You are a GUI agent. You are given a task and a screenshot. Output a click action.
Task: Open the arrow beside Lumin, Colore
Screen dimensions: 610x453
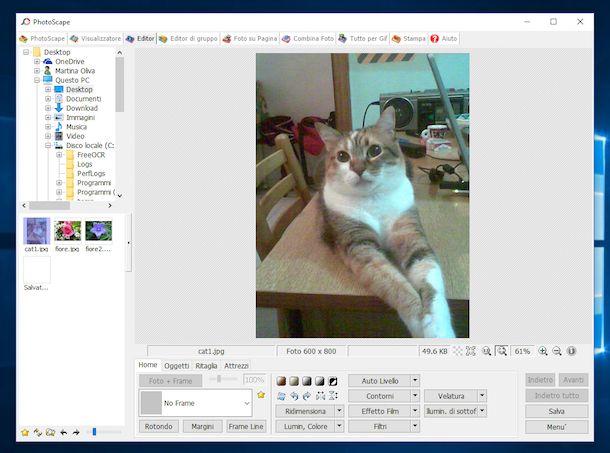[339, 427]
